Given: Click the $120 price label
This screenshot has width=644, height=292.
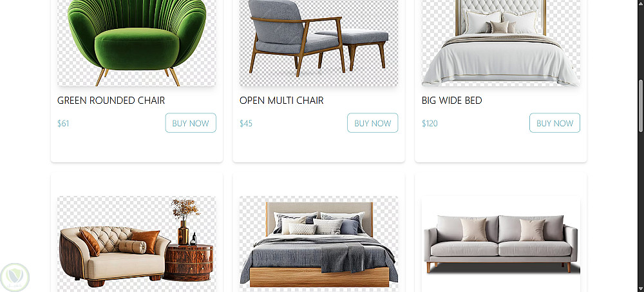Looking at the screenshot, I should (x=430, y=123).
